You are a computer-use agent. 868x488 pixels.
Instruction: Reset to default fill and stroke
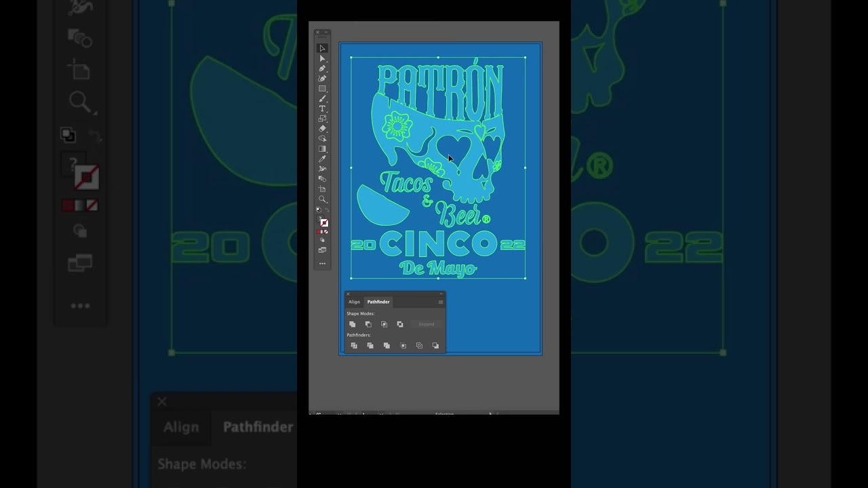(x=319, y=210)
